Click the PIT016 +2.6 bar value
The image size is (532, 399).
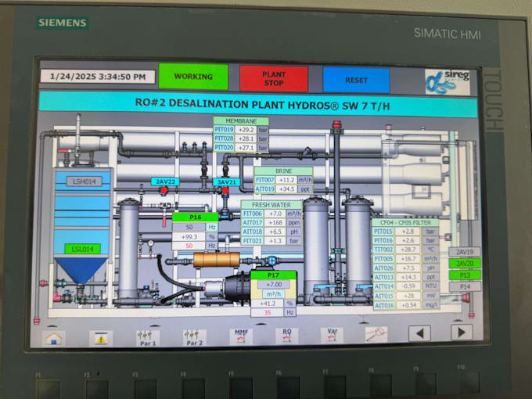pyautogui.click(x=408, y=240)
